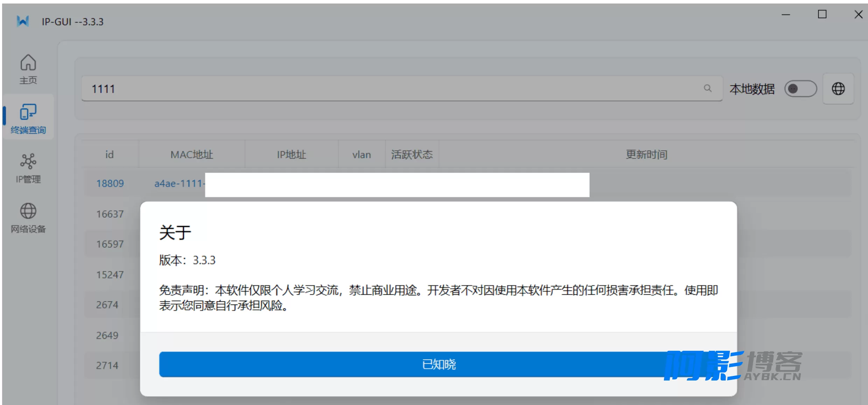This screenshot has height=405, width=868.
Task: Click the IP-GUI application logo
Action: 22,21
